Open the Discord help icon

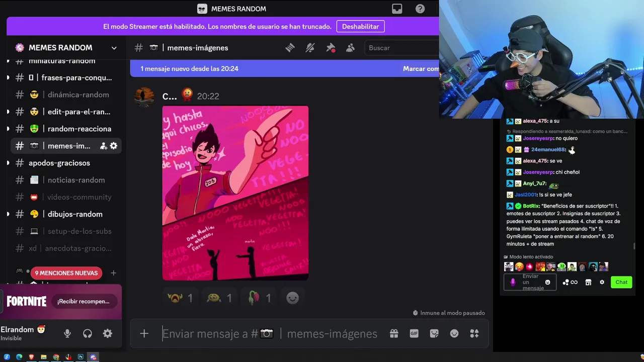(x=420, y=9)
